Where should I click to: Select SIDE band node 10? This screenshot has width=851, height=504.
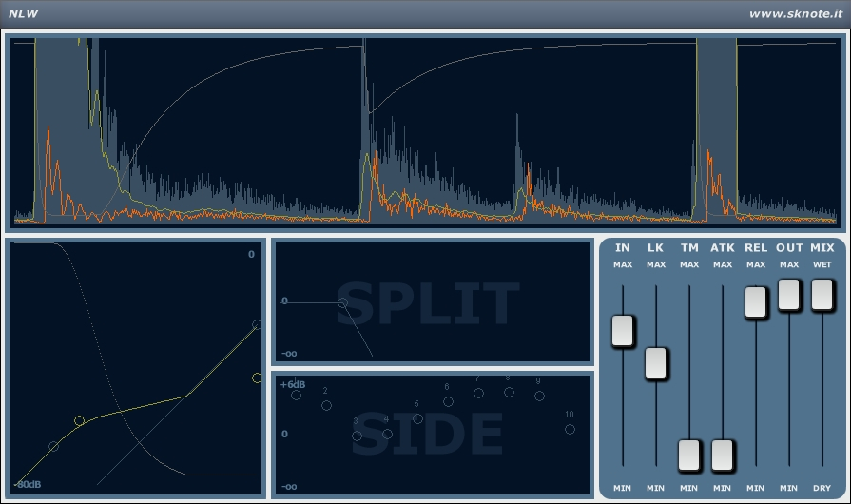point(570,429)
